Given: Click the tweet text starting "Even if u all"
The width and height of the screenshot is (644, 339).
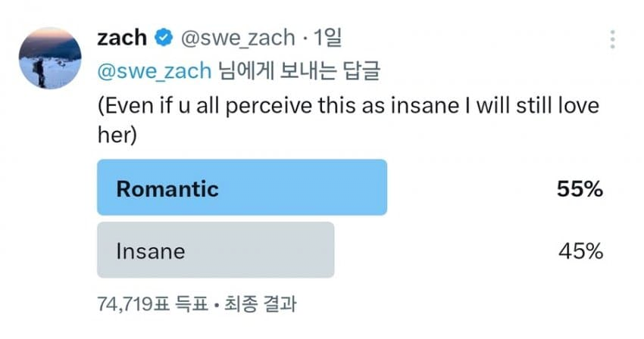Looking at the screenshot, I should (349, 106).
